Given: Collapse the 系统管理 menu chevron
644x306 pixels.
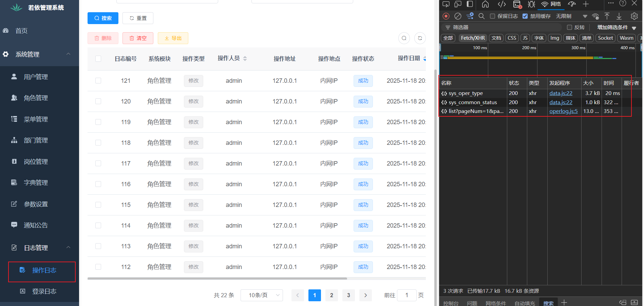Looking at the screenshot, I should coord(68,54).
